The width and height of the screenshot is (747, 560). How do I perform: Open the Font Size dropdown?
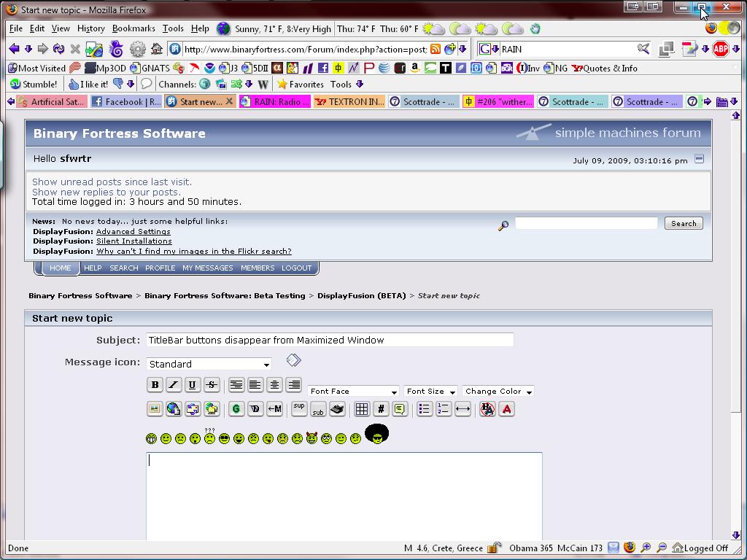pyautogui.click(x=430, y=392)
